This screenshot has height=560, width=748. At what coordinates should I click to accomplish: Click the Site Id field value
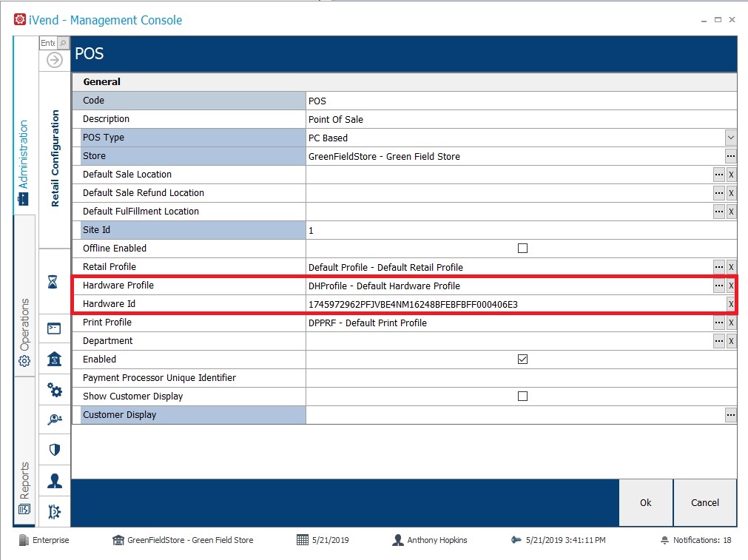coord(521,230)
